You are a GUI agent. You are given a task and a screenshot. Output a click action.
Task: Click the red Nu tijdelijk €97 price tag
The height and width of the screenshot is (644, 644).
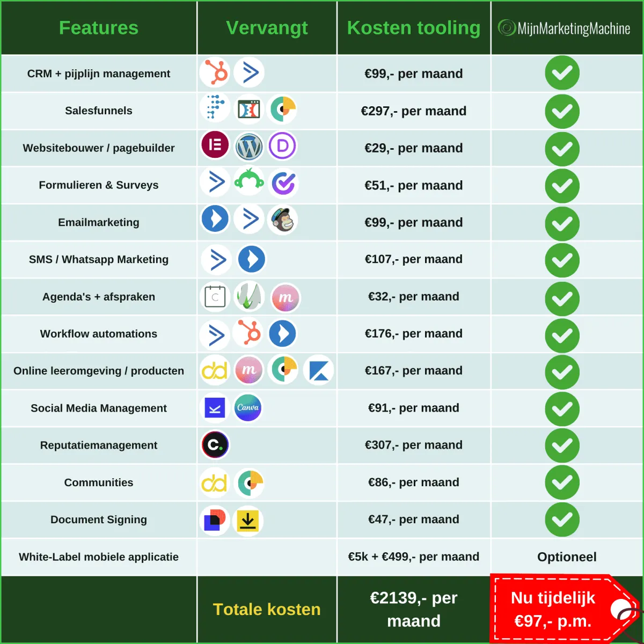pyautogui.click(x=563, y=609)
